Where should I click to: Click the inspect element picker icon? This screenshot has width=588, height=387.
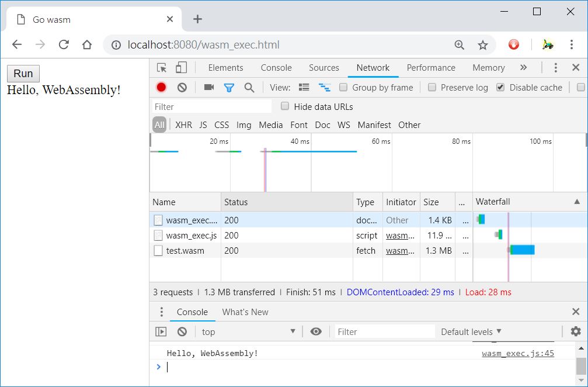162,68
